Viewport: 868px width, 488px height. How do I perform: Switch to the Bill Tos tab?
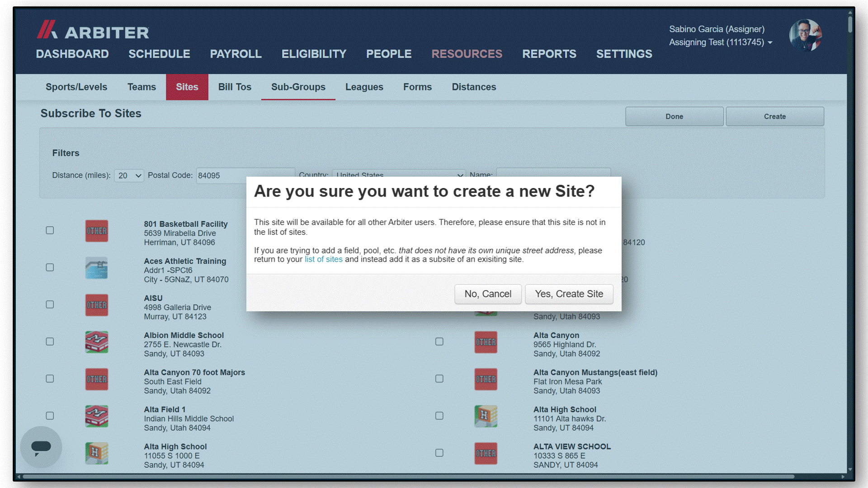point(235,87)
